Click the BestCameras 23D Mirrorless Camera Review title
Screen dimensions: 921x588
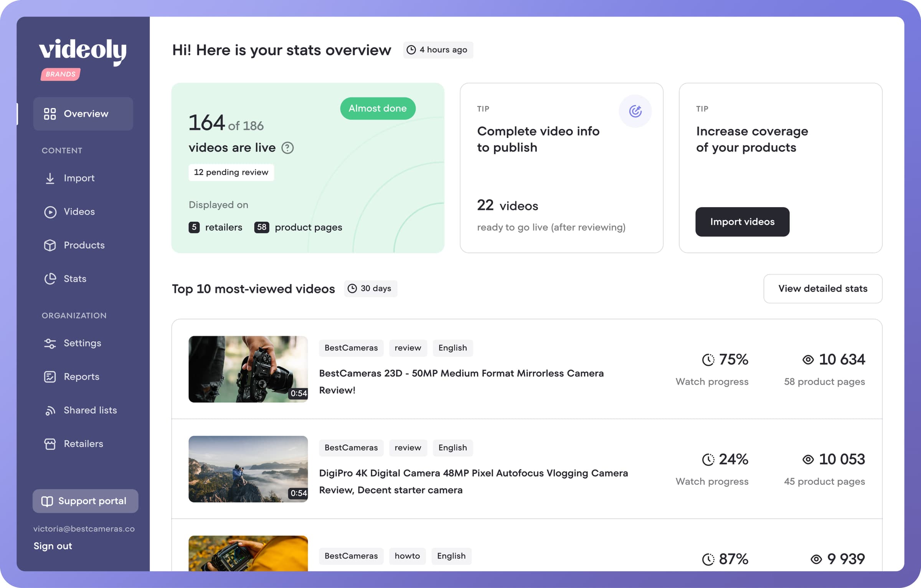(x=461, y=382)
